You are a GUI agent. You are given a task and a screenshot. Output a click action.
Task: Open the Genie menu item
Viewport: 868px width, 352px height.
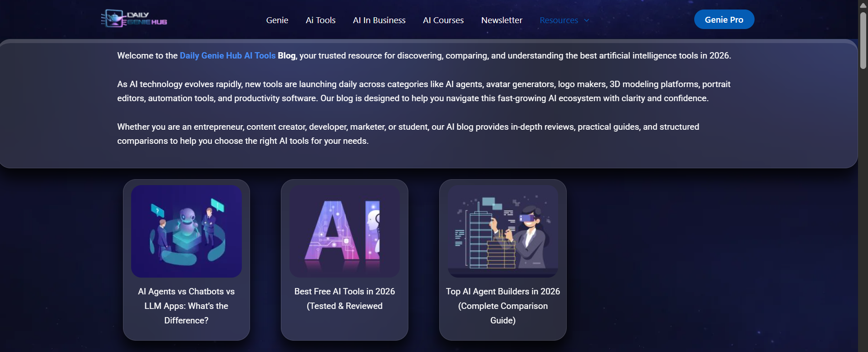(x=277, y=20)
